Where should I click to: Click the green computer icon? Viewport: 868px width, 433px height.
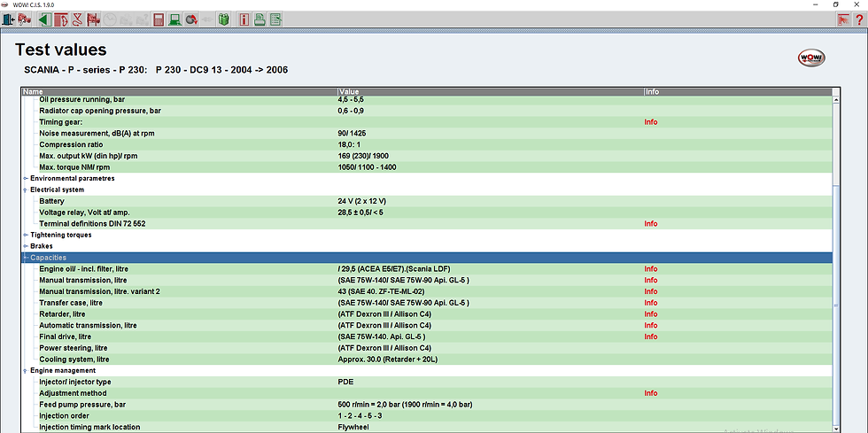pos(175,19)
